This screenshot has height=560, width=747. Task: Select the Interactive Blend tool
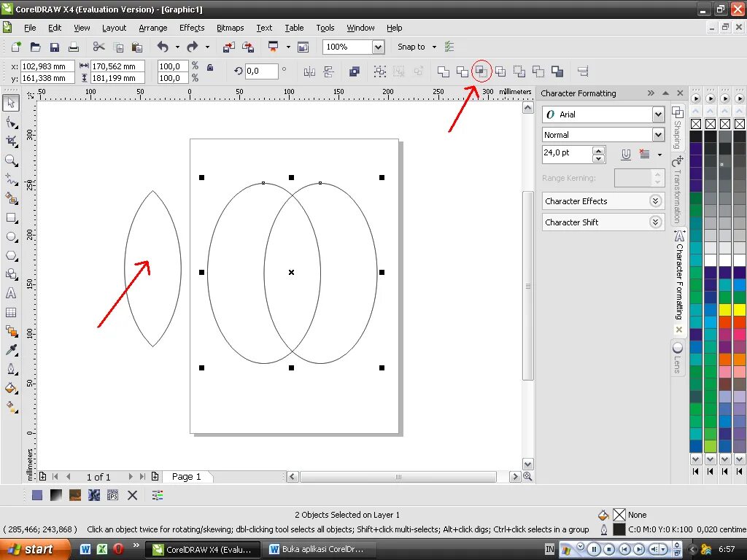pos(11,332)
